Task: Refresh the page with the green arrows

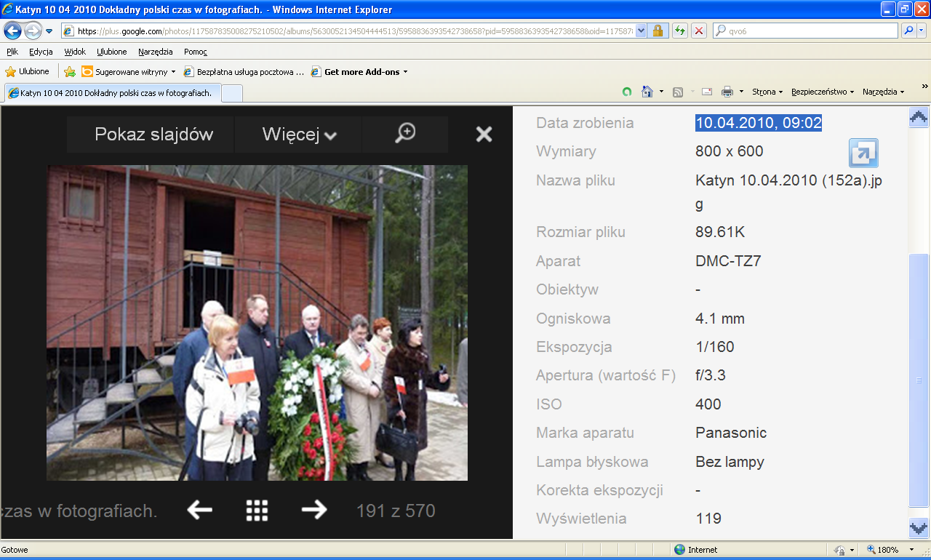Action: tap(679, 31)
